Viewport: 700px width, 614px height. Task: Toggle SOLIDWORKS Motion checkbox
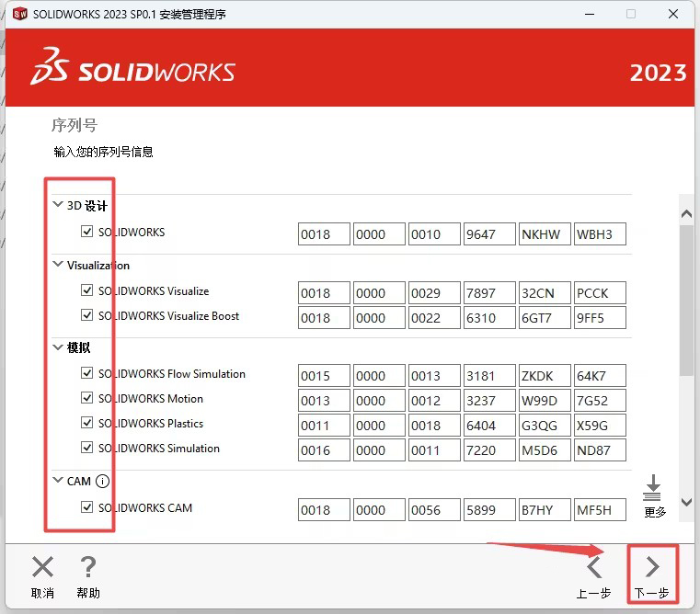(x=86, y=398)
